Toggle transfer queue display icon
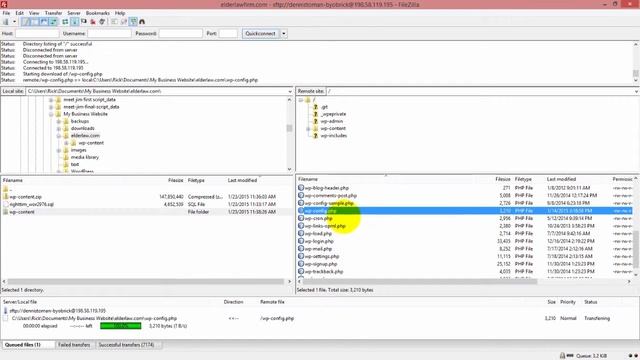 pos(53,22)
